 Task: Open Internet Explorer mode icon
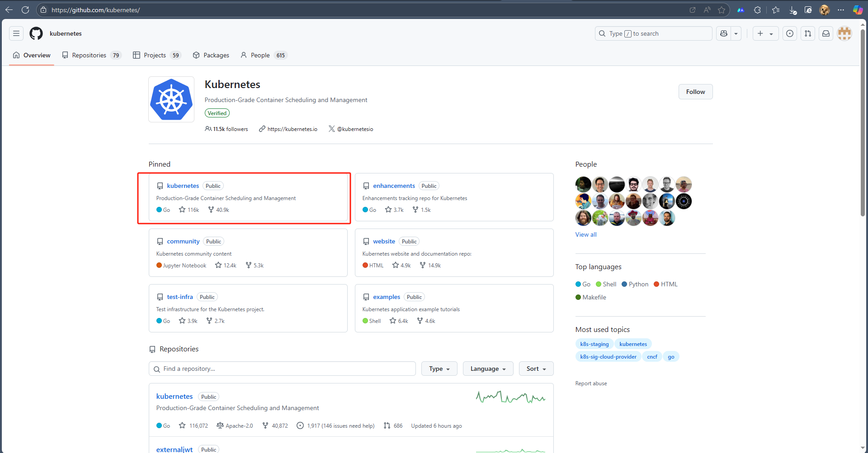click(808, 9)
